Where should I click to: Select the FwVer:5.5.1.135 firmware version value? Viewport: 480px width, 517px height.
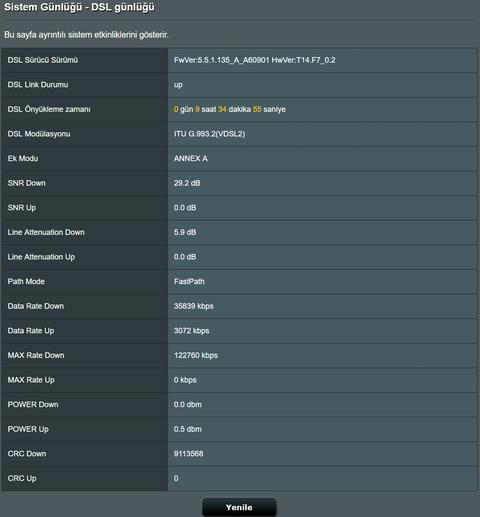[255, 60]
